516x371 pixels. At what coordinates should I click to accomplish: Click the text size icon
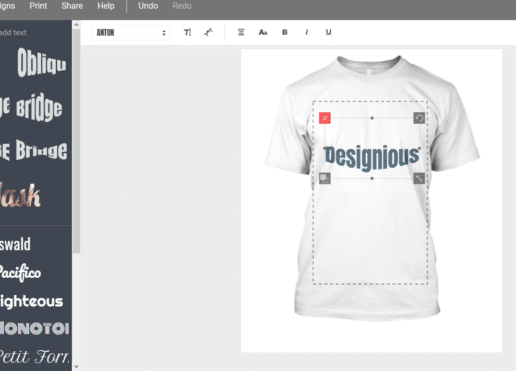pyautogui.click(x=187, y=32)
